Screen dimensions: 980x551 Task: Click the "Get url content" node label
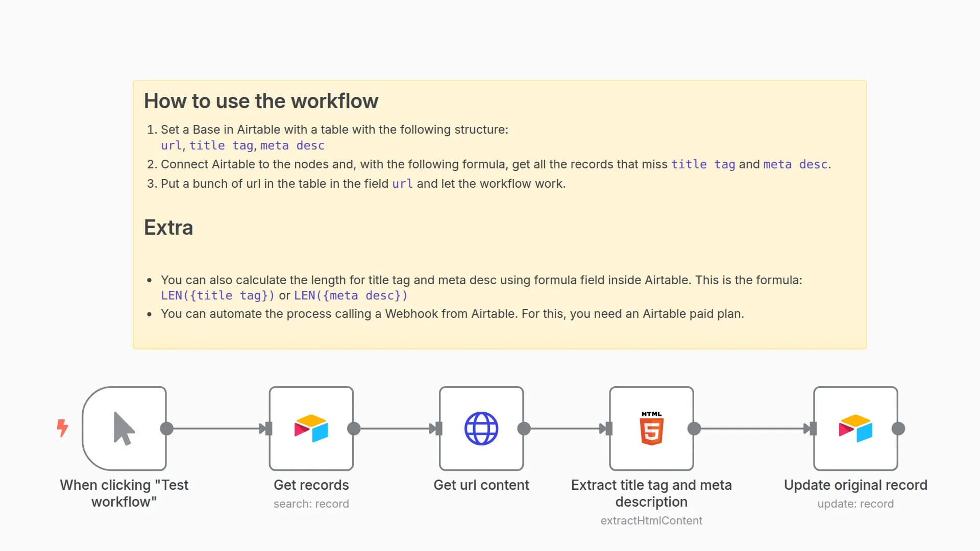coord(481,485)
